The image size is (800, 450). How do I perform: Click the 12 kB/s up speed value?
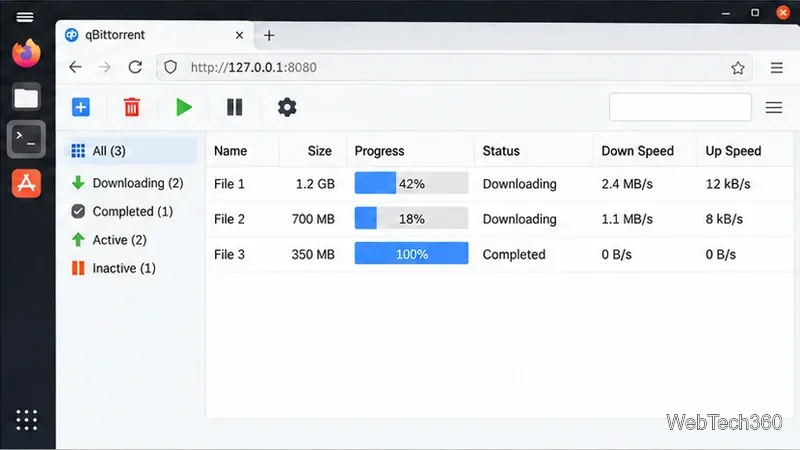pos(728,184)
